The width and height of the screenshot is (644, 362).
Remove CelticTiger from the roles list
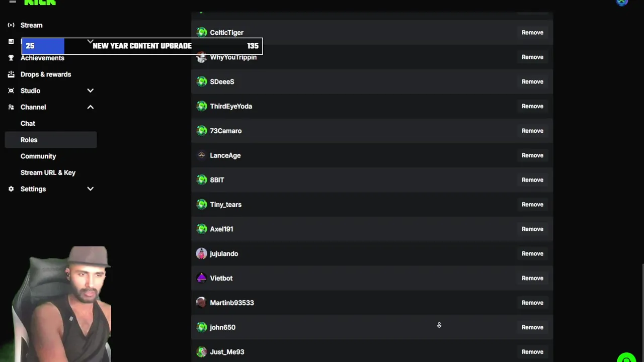532,32
